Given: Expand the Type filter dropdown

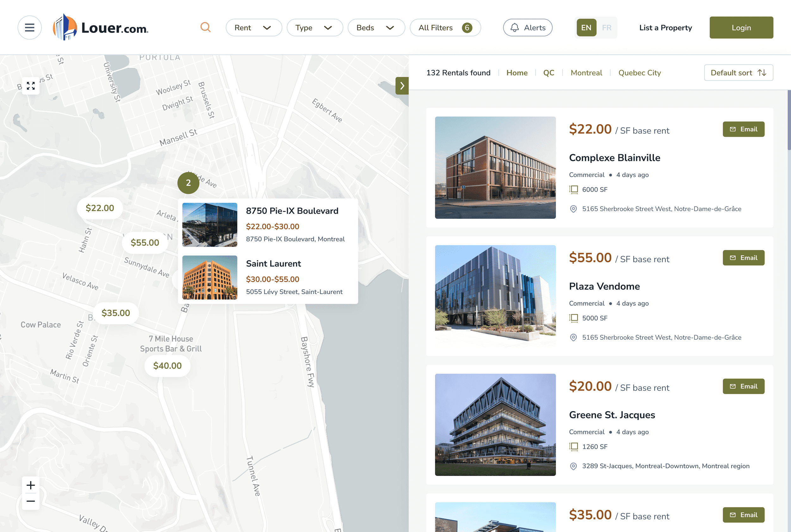Looking at the screenshot, I should (315, 28).
